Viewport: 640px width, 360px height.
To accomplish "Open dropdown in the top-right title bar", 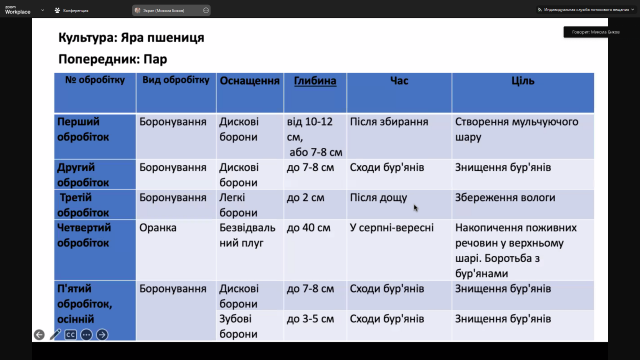I will [632, 9].
